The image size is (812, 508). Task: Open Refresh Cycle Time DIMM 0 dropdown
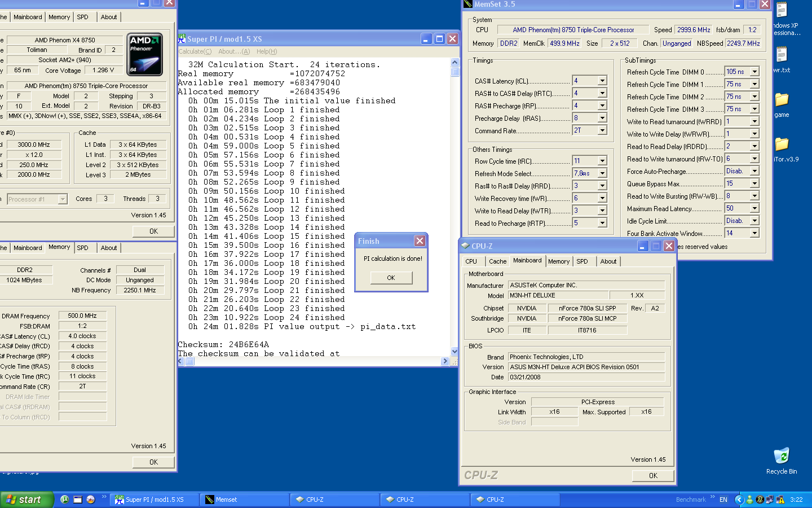754,72
